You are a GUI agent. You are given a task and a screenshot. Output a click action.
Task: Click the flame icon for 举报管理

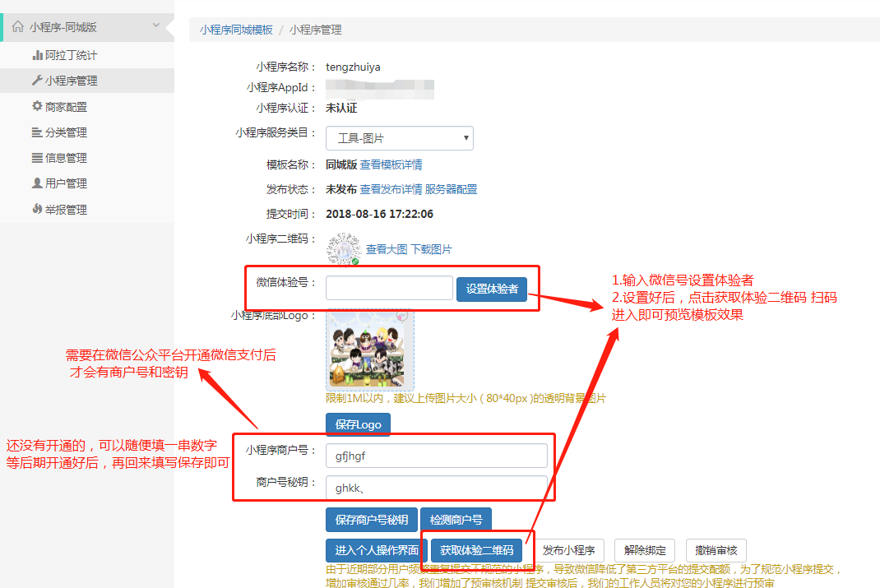coord(37,210)
